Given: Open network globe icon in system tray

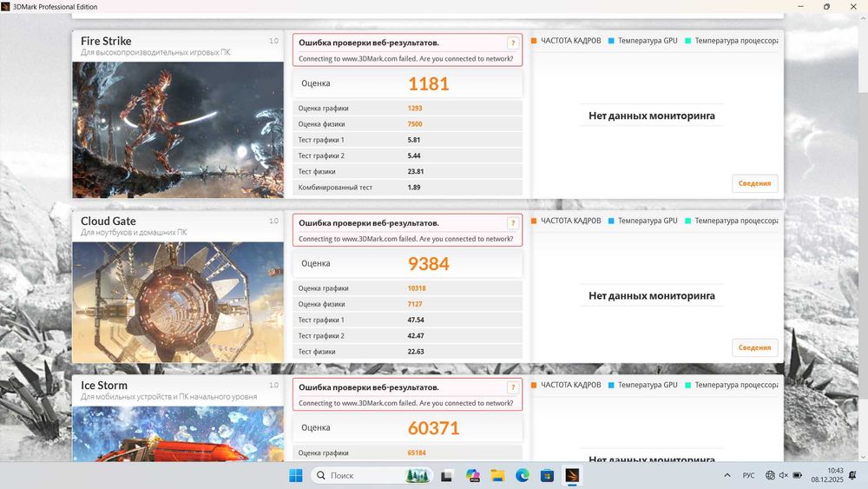Looking at the screenshot, I should click(770, 475).
